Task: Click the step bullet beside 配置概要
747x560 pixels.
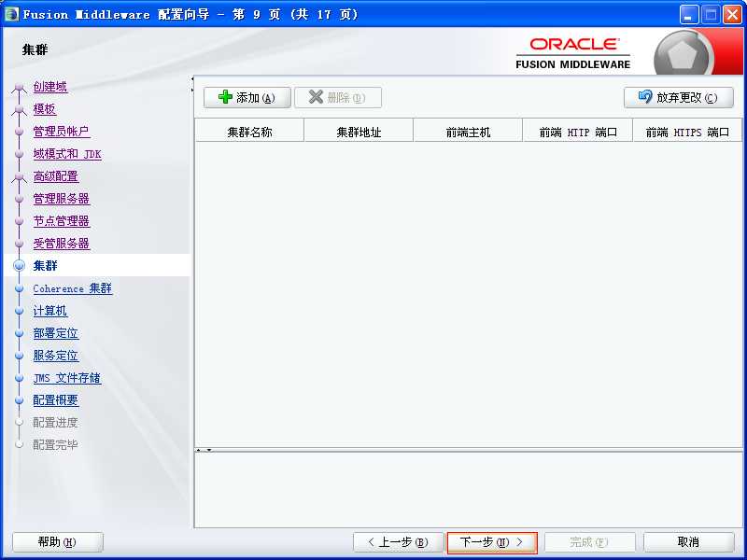Action: pyautogui.click(x=19, y=400)
